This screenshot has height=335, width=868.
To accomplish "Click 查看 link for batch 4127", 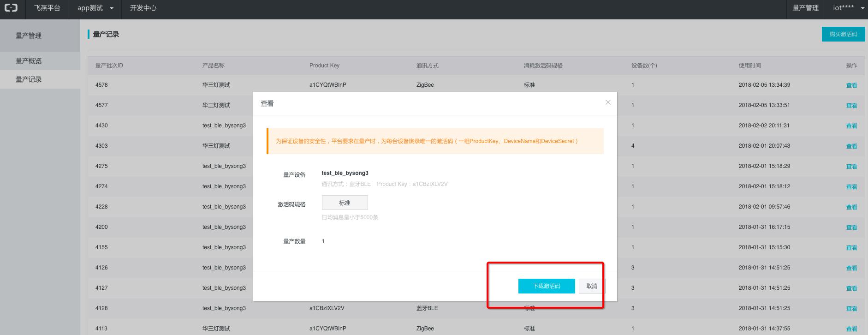I will click(851, 288).
